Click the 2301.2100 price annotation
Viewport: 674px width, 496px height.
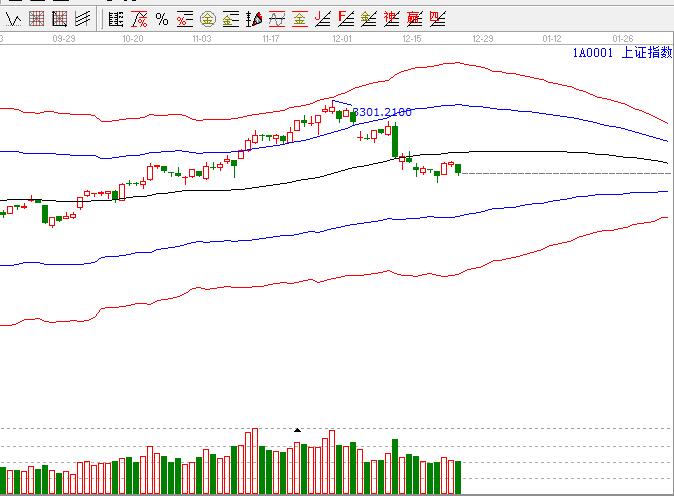tap(383, 113)
